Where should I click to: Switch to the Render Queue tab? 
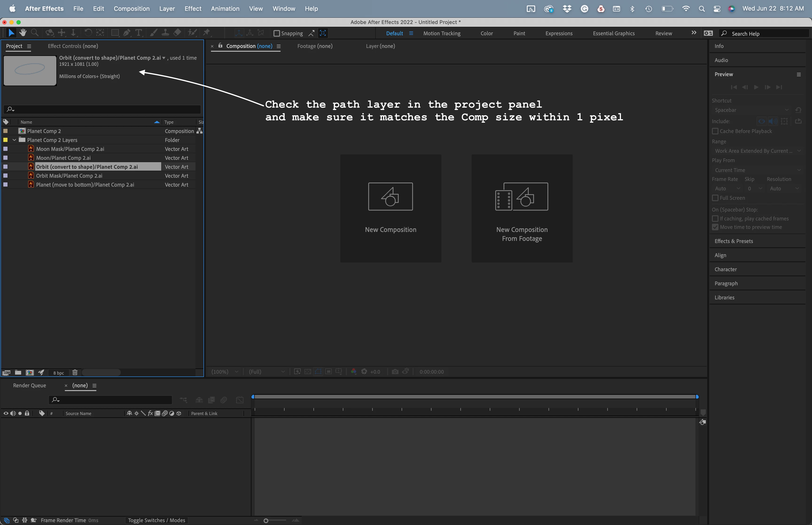coord(29,385)
